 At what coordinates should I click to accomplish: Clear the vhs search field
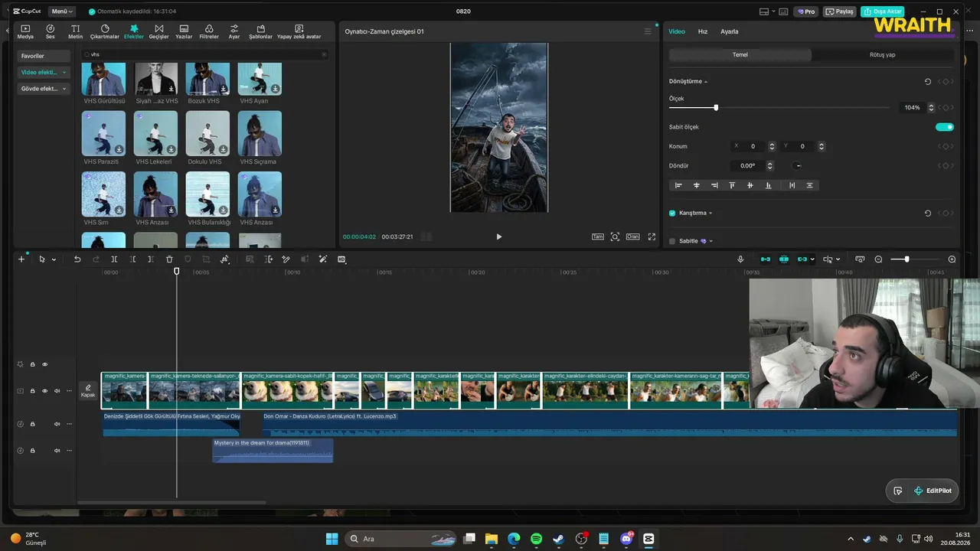324,54
